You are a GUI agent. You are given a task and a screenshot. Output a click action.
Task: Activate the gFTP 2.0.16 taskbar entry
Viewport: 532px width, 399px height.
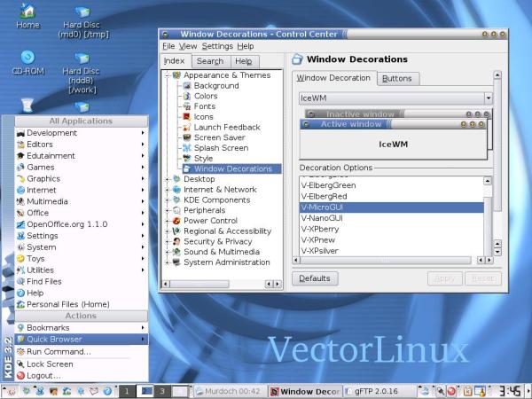point(379,392)
